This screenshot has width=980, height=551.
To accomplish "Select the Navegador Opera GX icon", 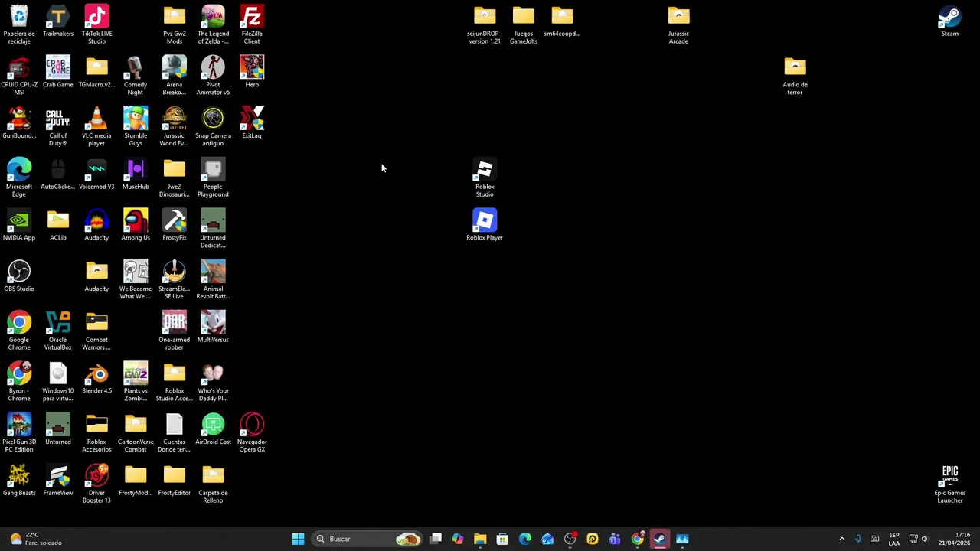I will [252, 433].
